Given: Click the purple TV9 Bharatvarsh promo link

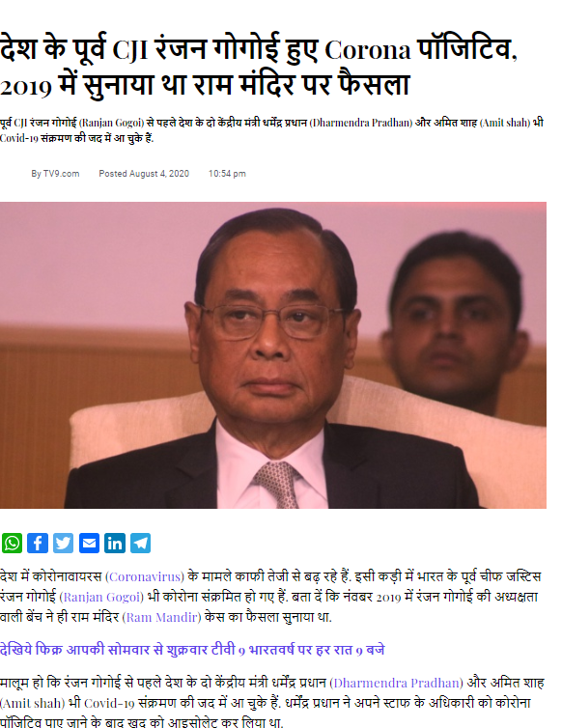Looking at the screenshot, I should (192, 650).
